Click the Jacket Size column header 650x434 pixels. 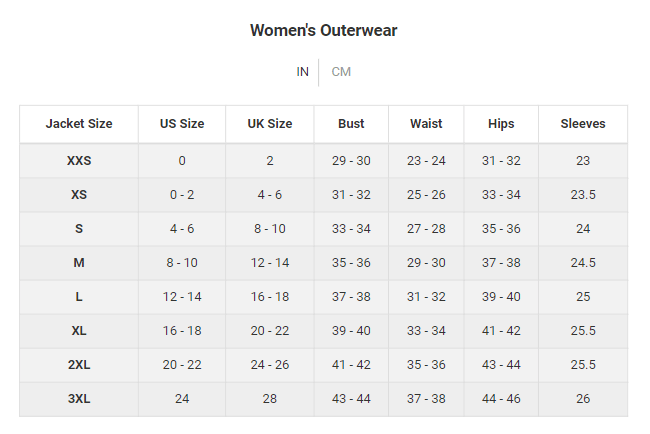[79, 124]
